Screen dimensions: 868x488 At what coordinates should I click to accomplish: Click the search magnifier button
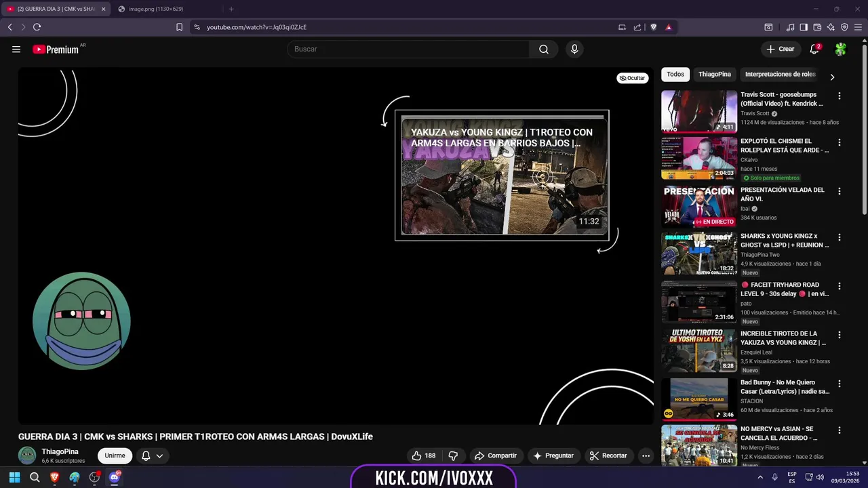pos(544,49)
